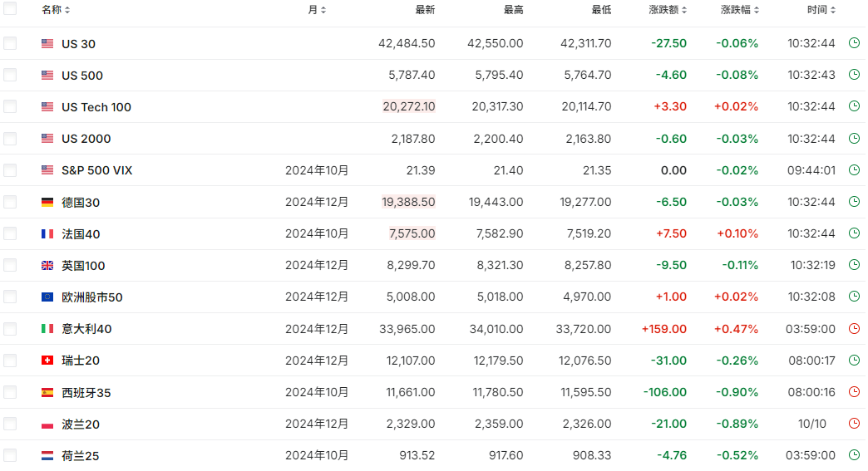Click the German flag icon beside 德国30
This screenshot has width=868, height=471.
tap(47, 202)
